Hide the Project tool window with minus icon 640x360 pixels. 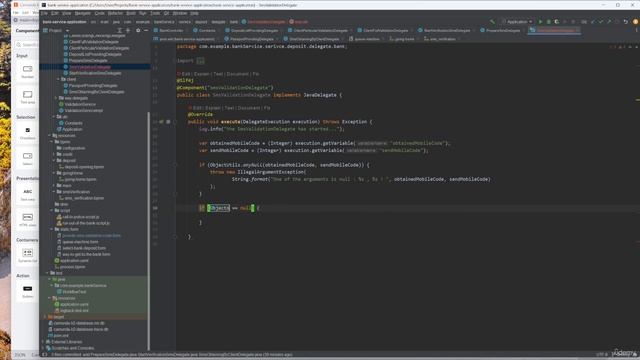point(146,31)
